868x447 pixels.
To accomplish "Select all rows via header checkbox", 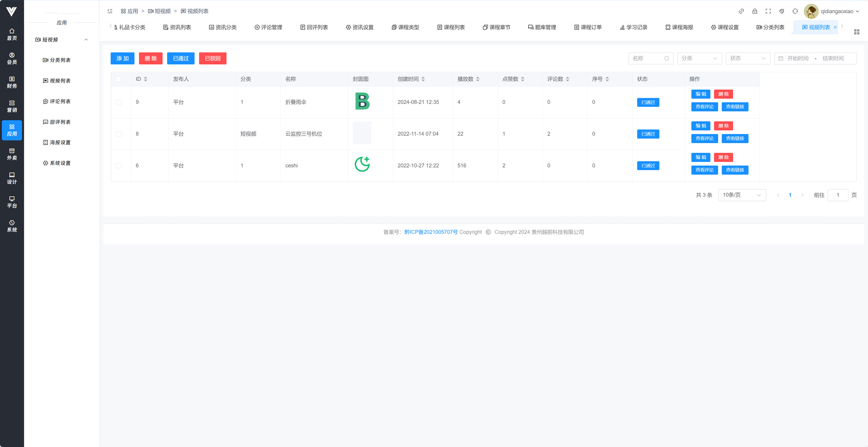I will (x=118, y=79).
